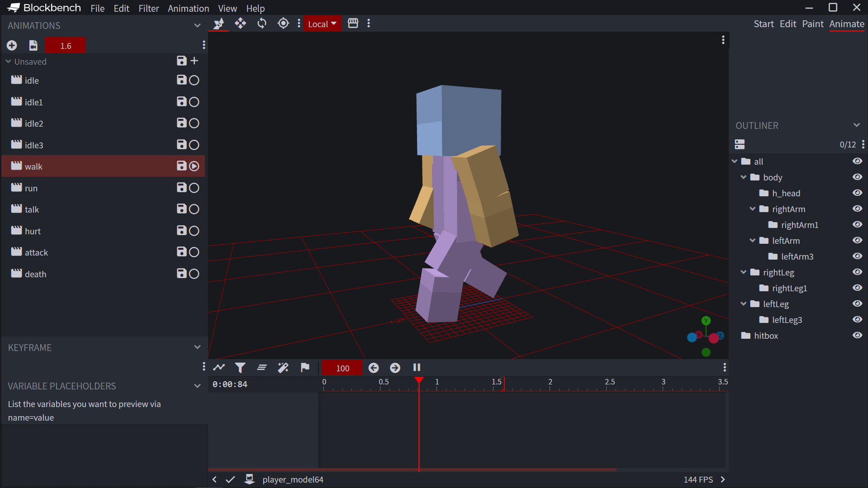868x488 pixels.
Task: Open the Animation menu
Action: (188, 8)
